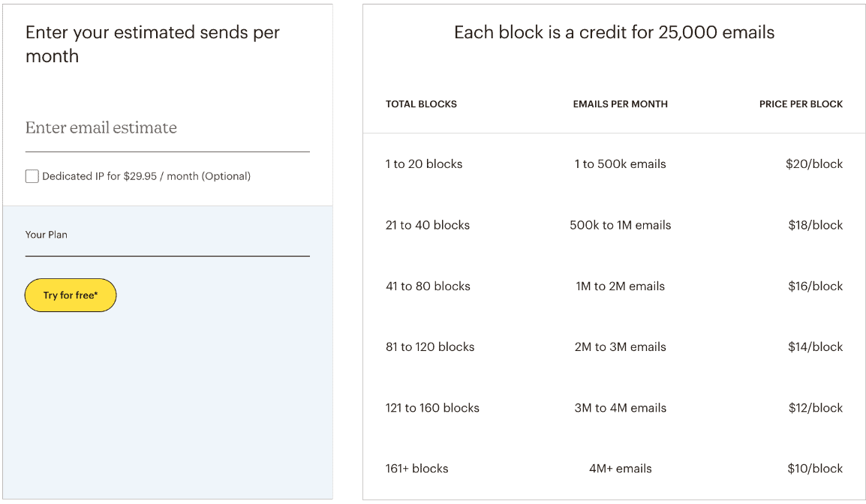Select the PRICE PER BLOCK column header
Screen dimensions: 866x504
coord(801,104)
